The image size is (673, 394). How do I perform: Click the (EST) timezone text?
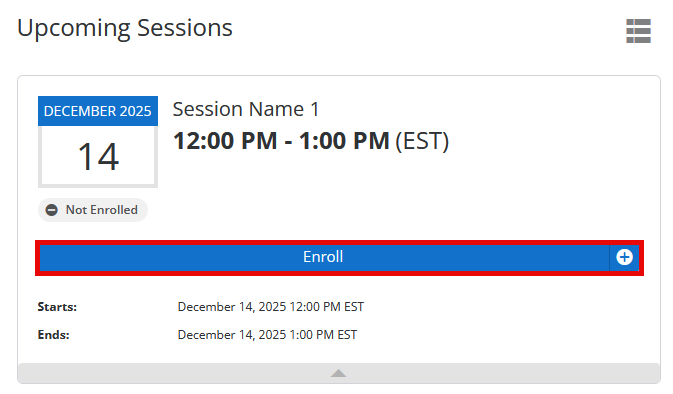tap(422, 141)
